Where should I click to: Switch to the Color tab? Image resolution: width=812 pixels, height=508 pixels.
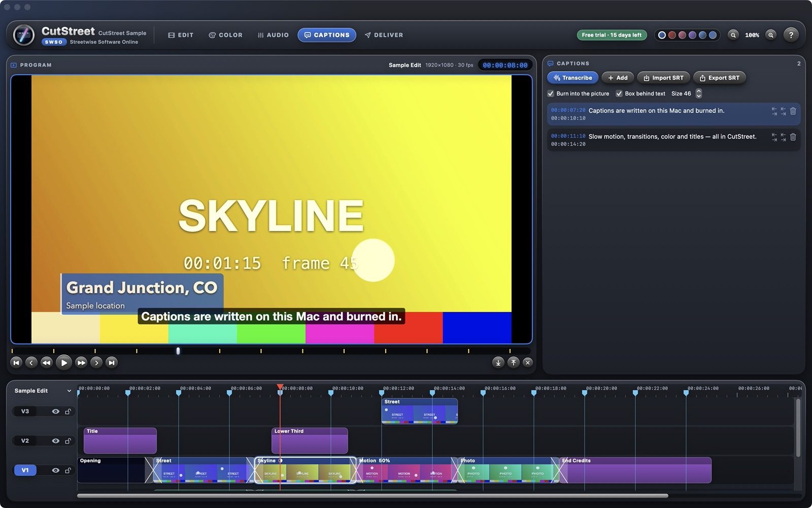pyautogui.click(x=225, y=35)
